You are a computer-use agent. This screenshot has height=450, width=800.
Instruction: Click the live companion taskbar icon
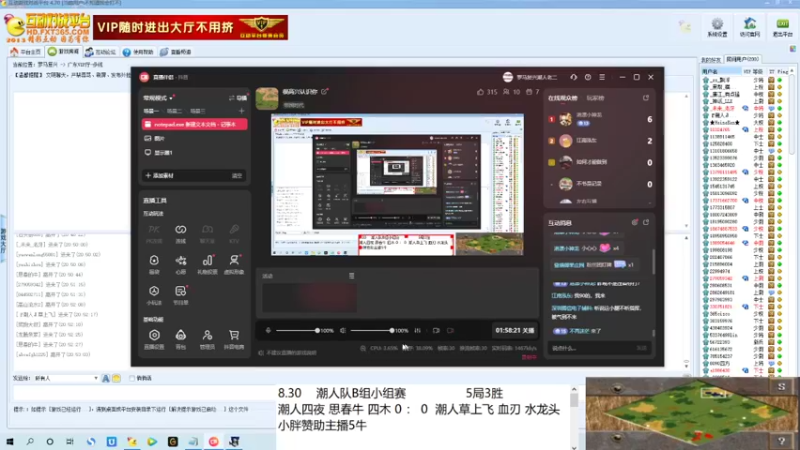tap(213, 442)
